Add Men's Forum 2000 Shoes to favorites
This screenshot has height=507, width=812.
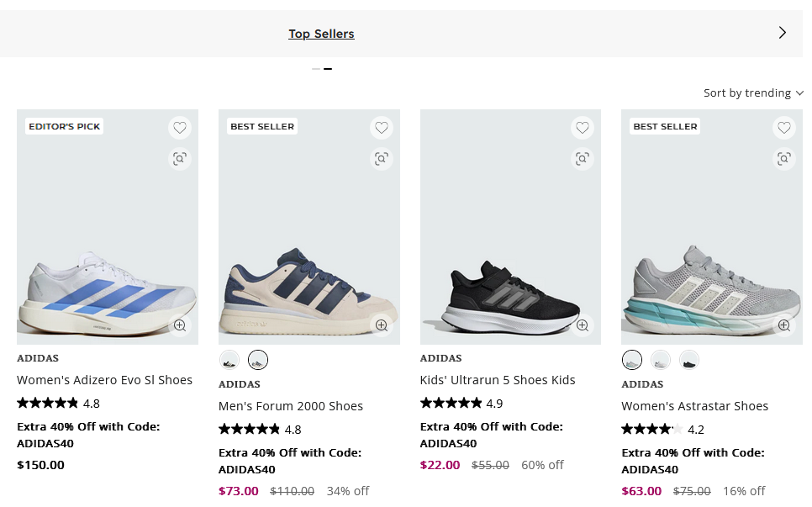pyautogui.click(x=382, y=128)
